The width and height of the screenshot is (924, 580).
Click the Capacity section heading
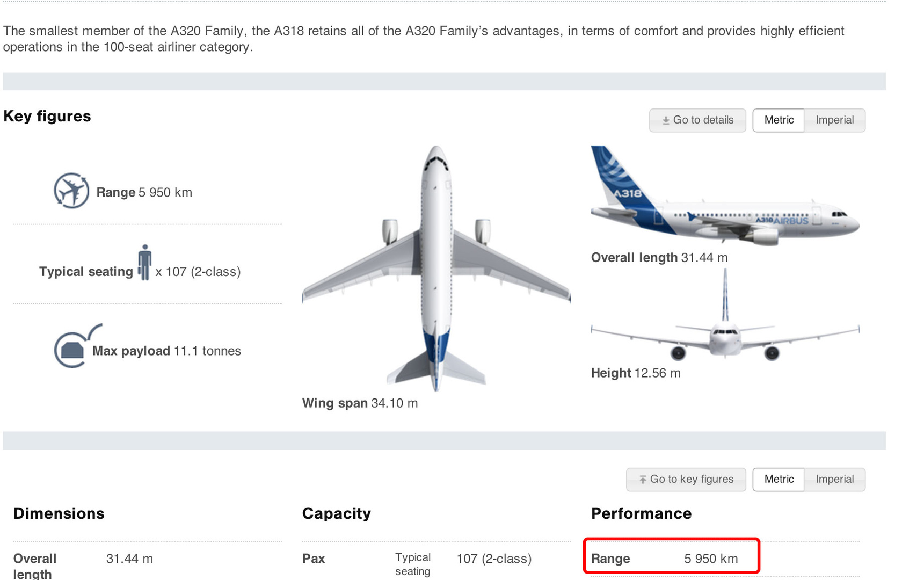337,513
